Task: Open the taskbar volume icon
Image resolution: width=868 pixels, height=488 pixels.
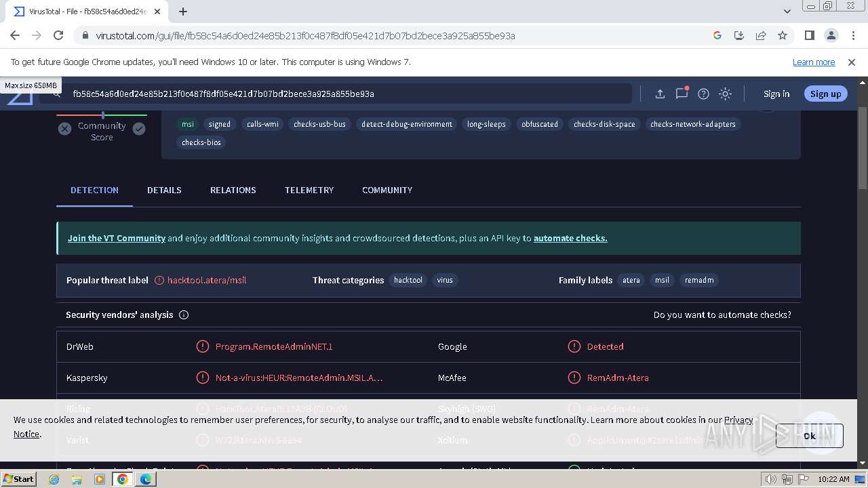Action: [x=771, y=479]
